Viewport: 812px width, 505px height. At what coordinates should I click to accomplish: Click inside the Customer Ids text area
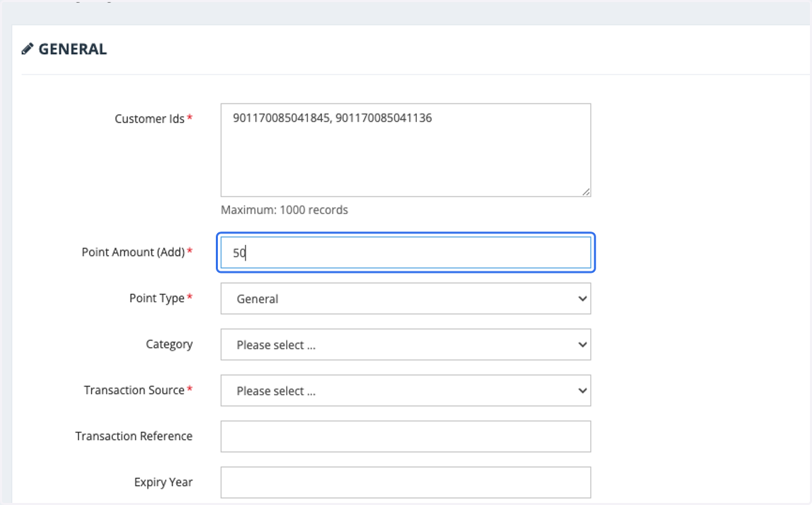click(406, 150)
